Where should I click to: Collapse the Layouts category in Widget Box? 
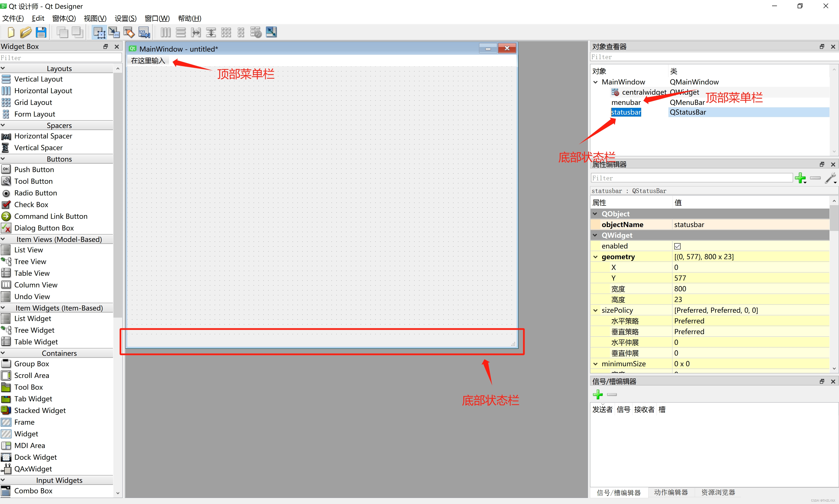point(3,68)
